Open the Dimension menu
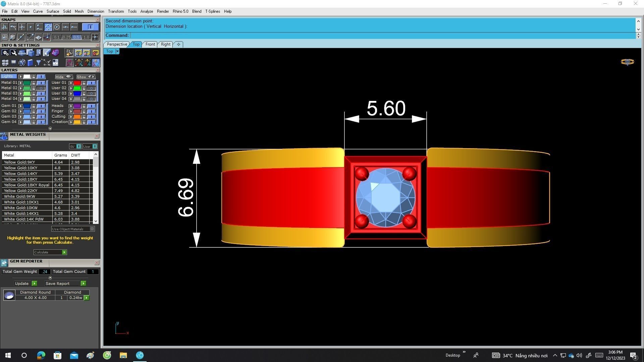644x362 pixels. [96, 11]
